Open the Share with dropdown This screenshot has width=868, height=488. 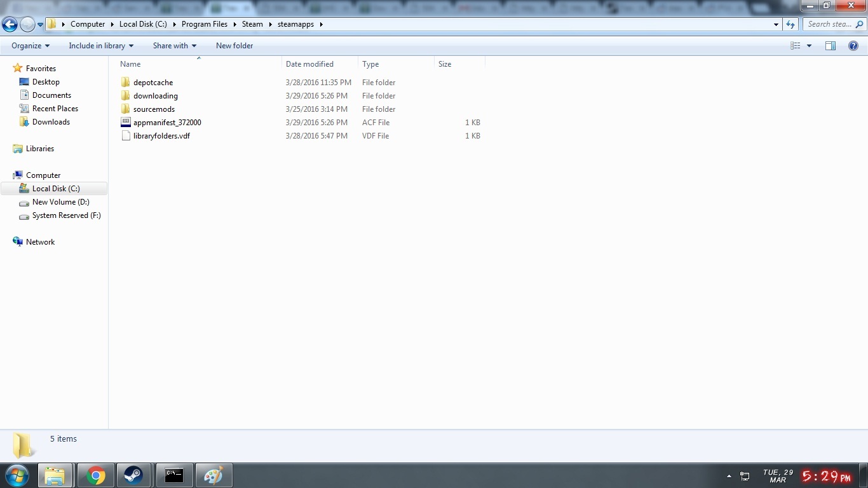(x=174, y=46)
